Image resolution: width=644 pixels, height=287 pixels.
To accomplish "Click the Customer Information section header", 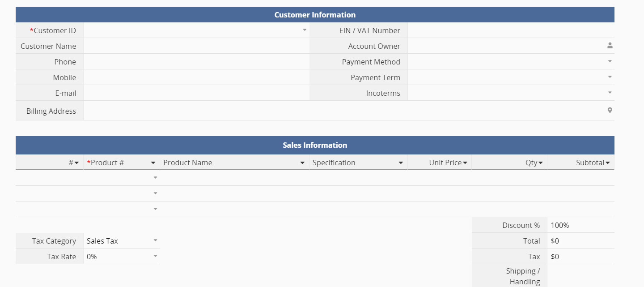I will click(315, 14).
